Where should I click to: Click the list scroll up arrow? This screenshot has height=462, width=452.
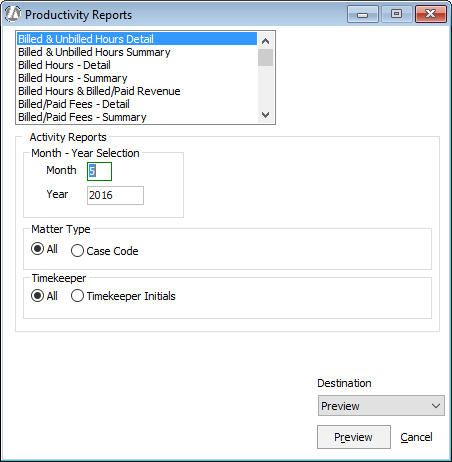pos(266,41)
